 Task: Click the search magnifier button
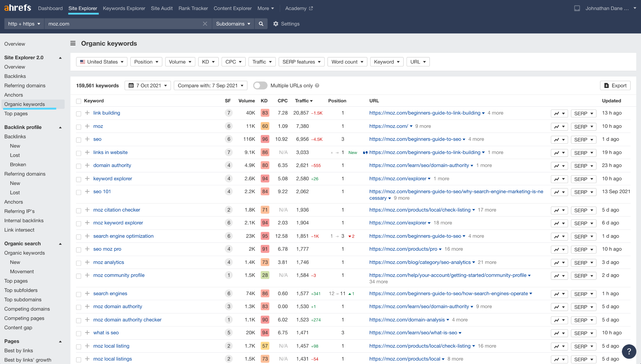point(261,24)
